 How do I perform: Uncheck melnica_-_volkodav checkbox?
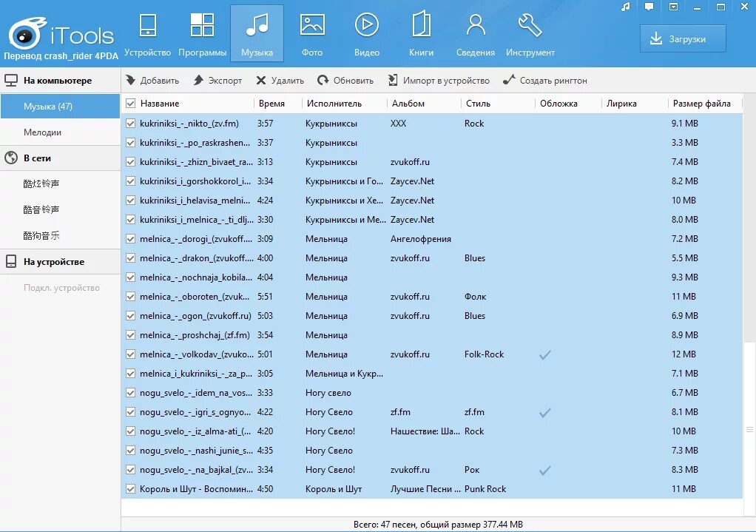(130, 354)
